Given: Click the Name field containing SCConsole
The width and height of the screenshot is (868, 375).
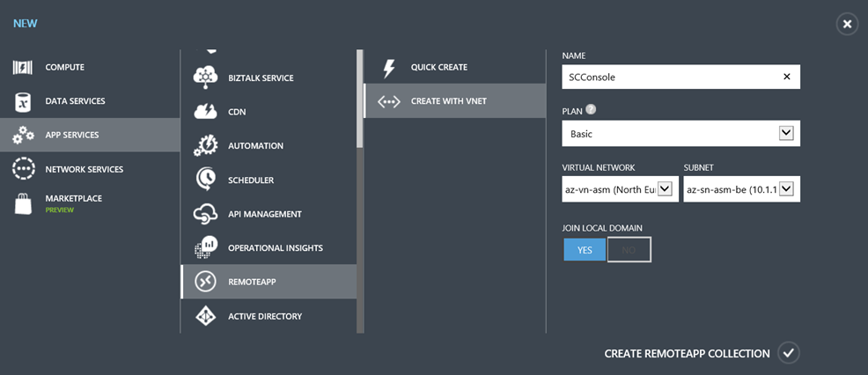Looking at the screenshot, I should (680, 77).
